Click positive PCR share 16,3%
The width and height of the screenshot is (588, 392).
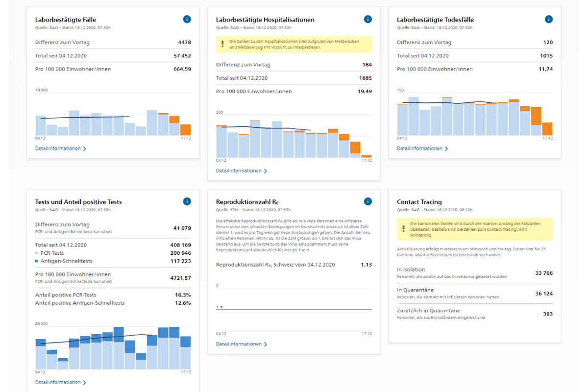(x=183, y=295)
